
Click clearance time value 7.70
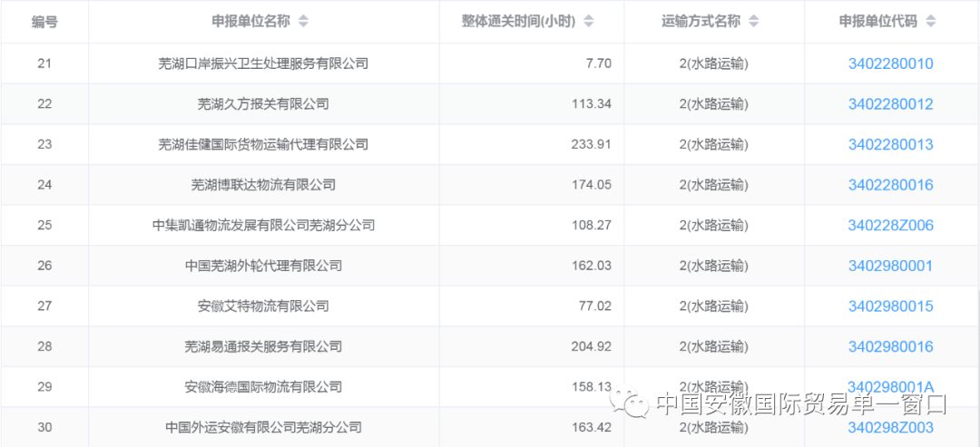[598, 63]
